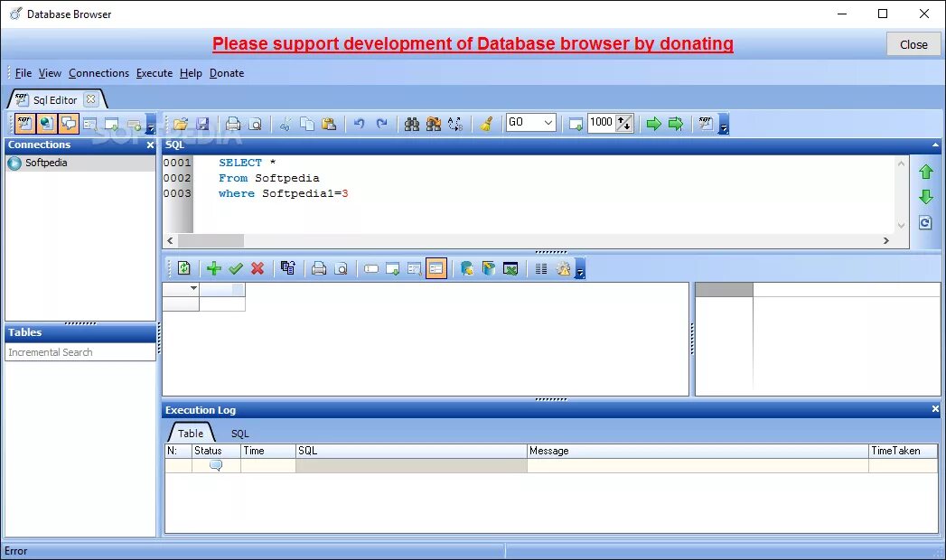The image size is (946, 560).
Task: Toggle the SQL editor view button
Action: coord(24,124)
